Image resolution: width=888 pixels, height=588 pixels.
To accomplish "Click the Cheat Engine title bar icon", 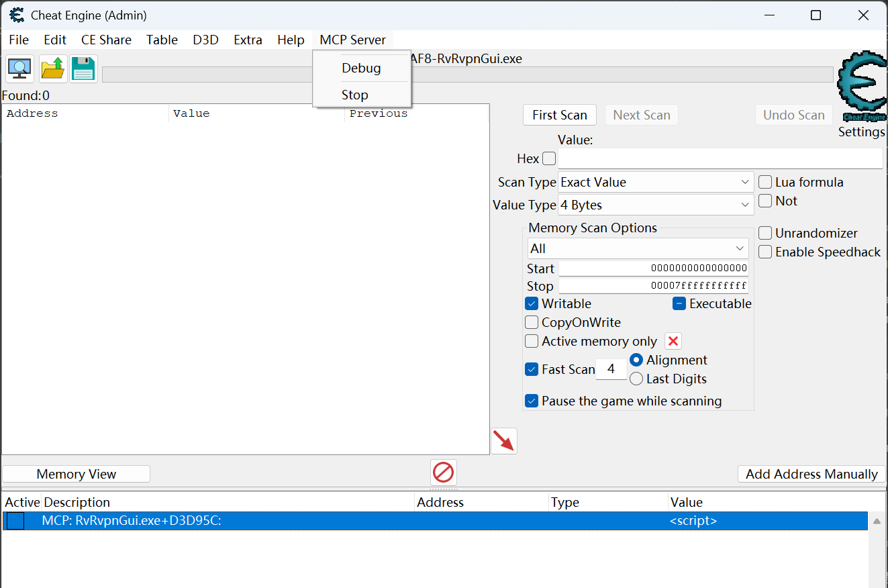I will tap(17, 15).
